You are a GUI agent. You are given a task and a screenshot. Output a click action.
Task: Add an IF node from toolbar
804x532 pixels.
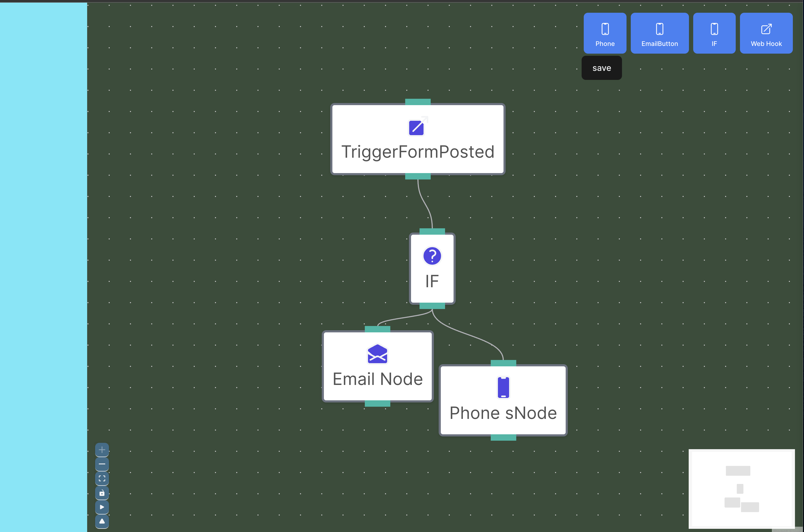pyautogui.click(x=714, y=33)
